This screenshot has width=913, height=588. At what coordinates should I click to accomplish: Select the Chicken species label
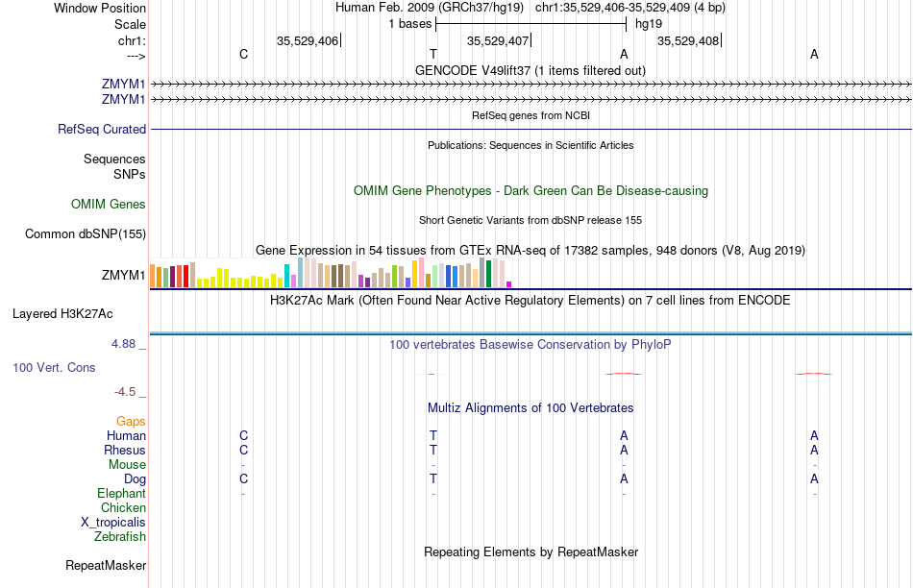123,507
